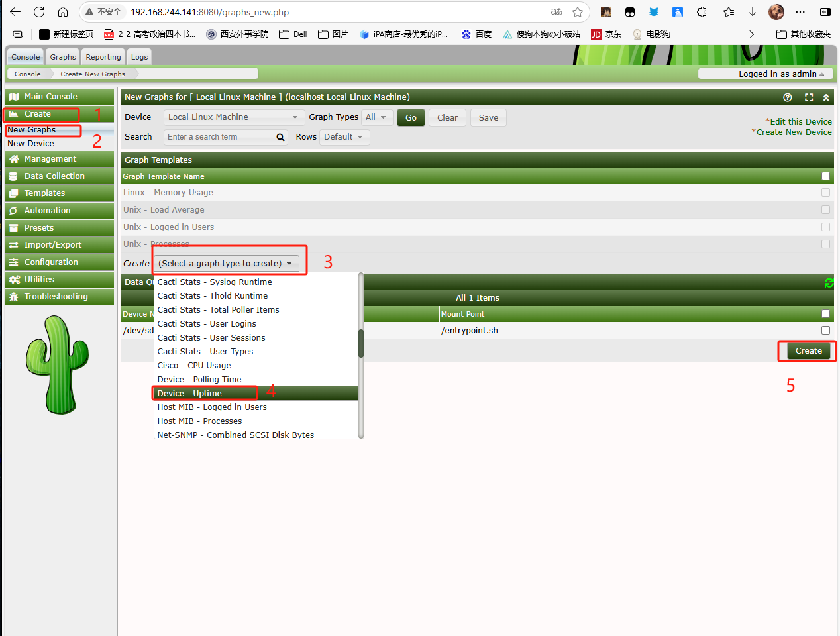
Task: Switch to the Reporting tab
Action: (x=103, y=57)
